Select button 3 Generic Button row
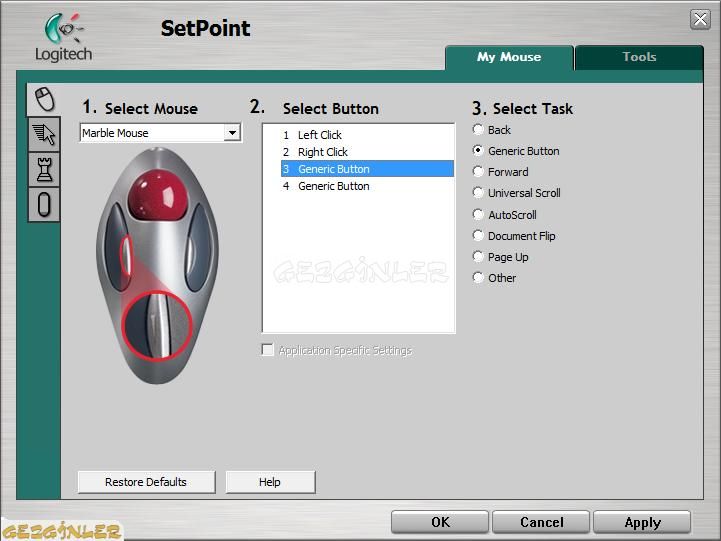The width and height of the screenshot is (721, 541). [x=367, y=169]
